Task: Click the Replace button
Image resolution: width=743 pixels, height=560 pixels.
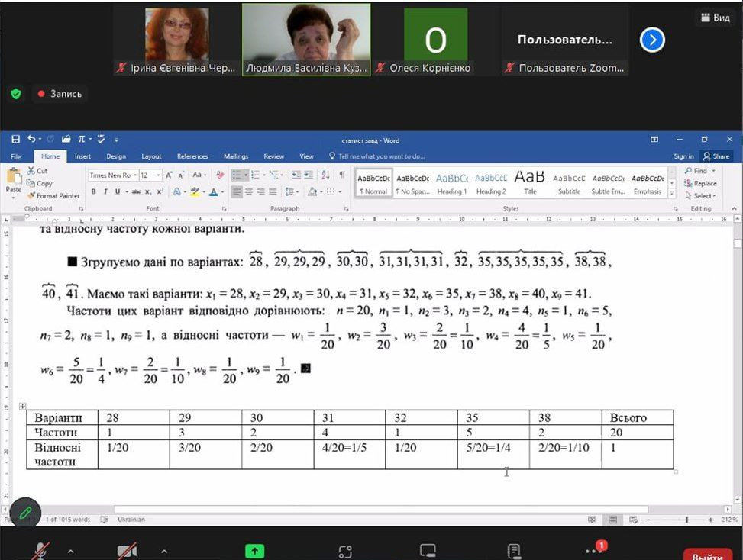Action: (700, 183)
